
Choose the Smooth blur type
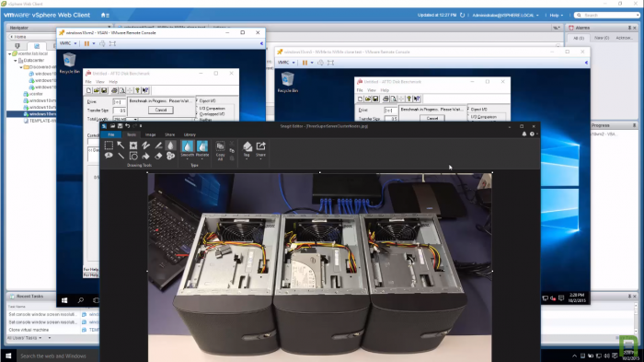pos(188,149)
